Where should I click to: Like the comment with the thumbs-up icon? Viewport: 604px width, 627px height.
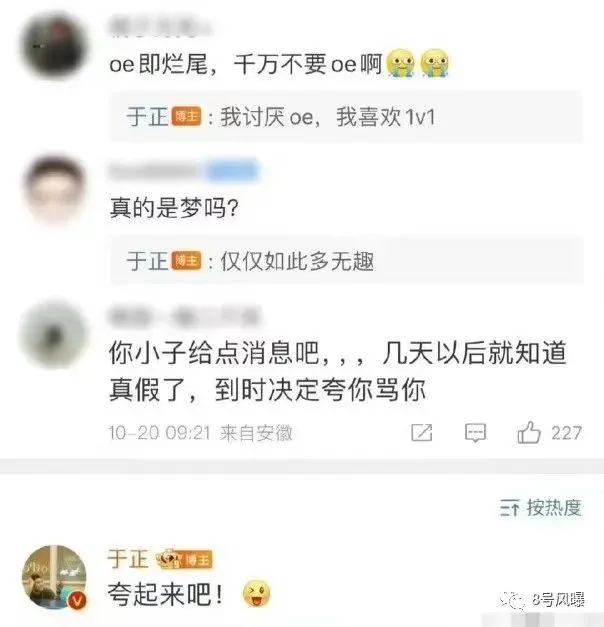529,432
